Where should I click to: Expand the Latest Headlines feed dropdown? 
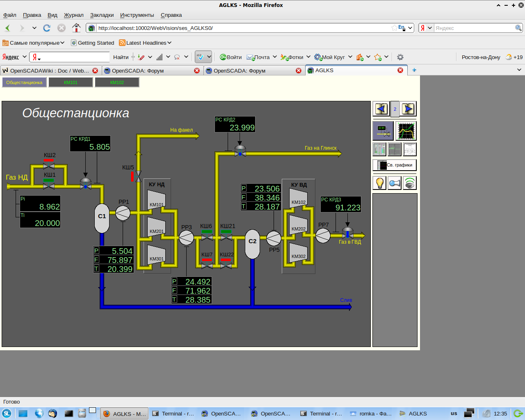click(x=169, y=43)
